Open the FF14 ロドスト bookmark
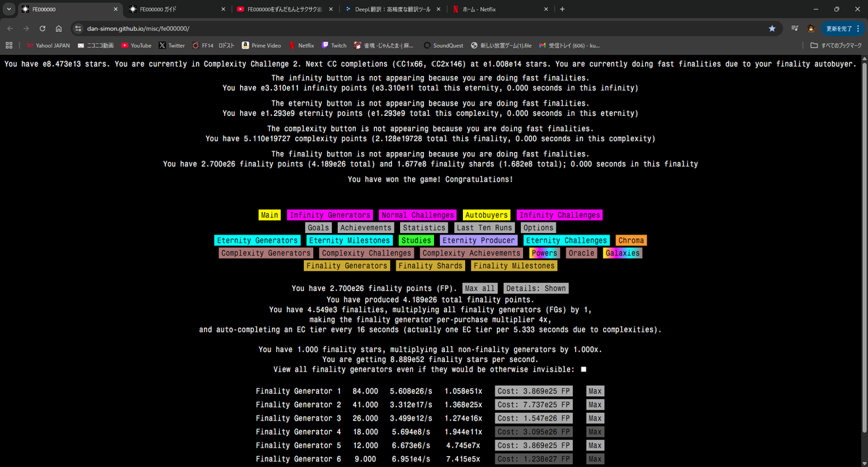This screenshot has width=868, height=467. [214, 45]
